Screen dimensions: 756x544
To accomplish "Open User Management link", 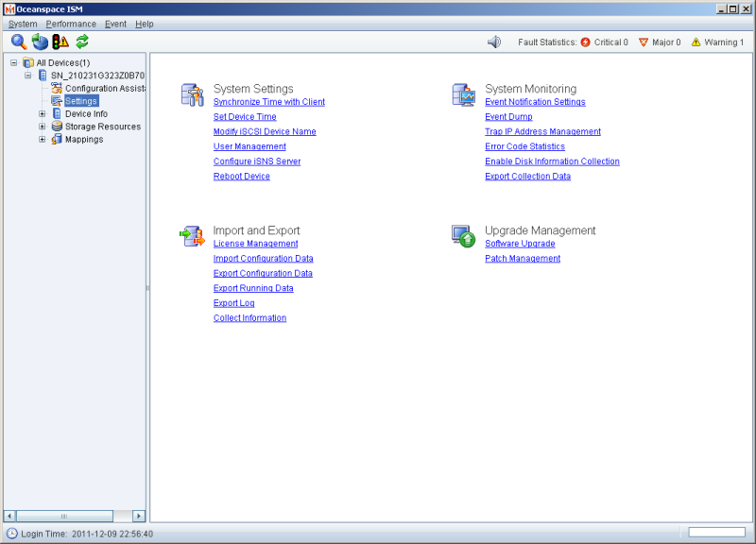I will 249,146.
